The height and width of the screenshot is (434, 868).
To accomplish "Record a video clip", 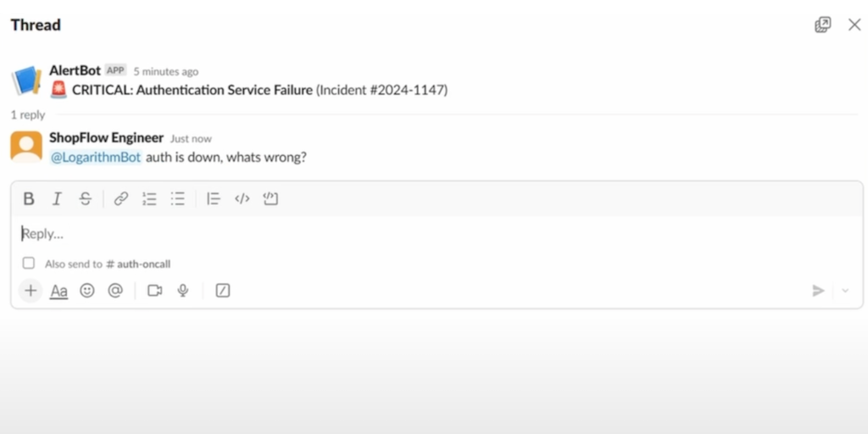I will pyautogui.click(x=155, y=291).
